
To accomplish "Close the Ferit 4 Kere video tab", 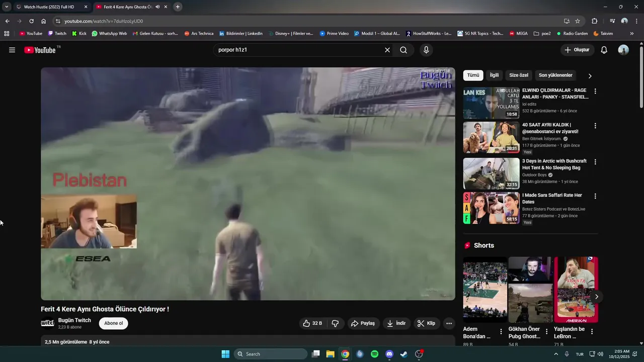I will 166,7.
